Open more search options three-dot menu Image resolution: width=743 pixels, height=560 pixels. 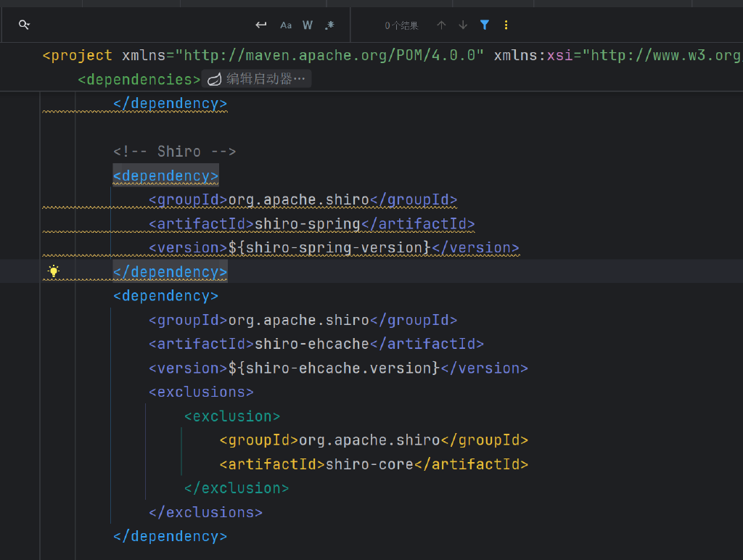click(x=506, y=25)
